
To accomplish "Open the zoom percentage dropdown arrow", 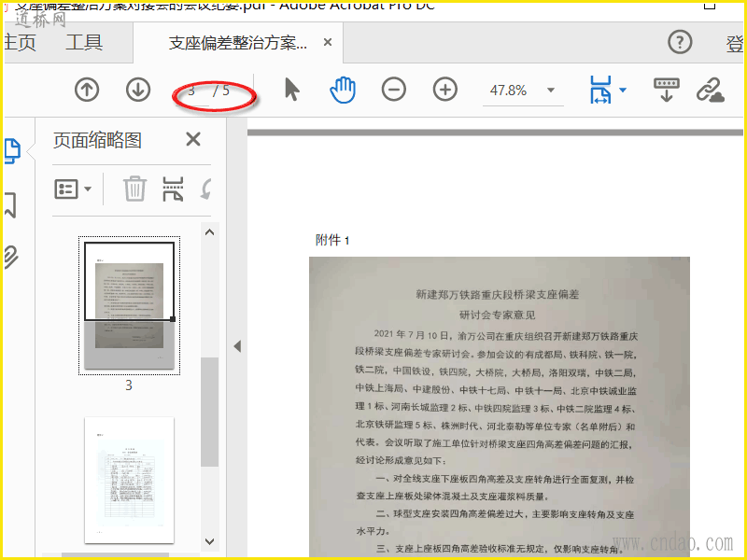I will (x=551, y=90).
